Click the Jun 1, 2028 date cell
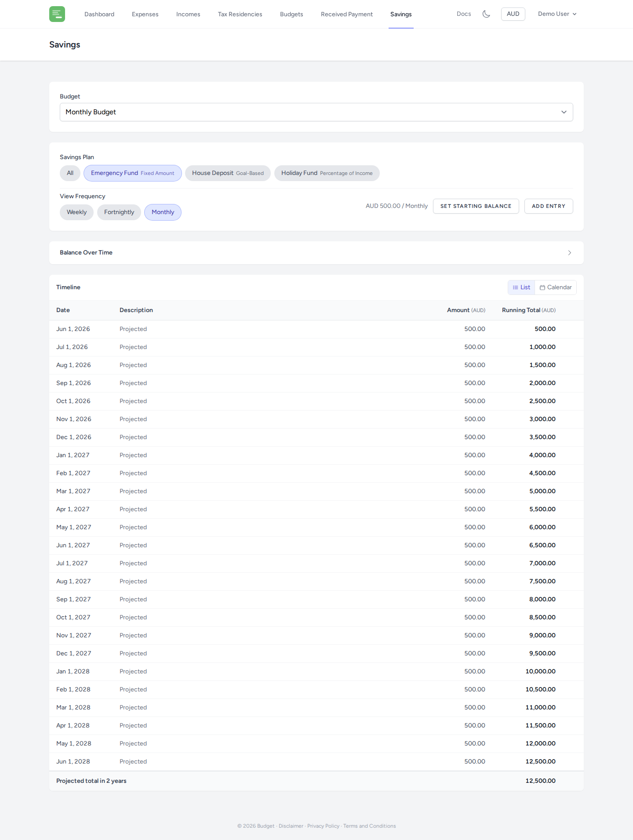The image size is (633, 840). click(73, 762)
